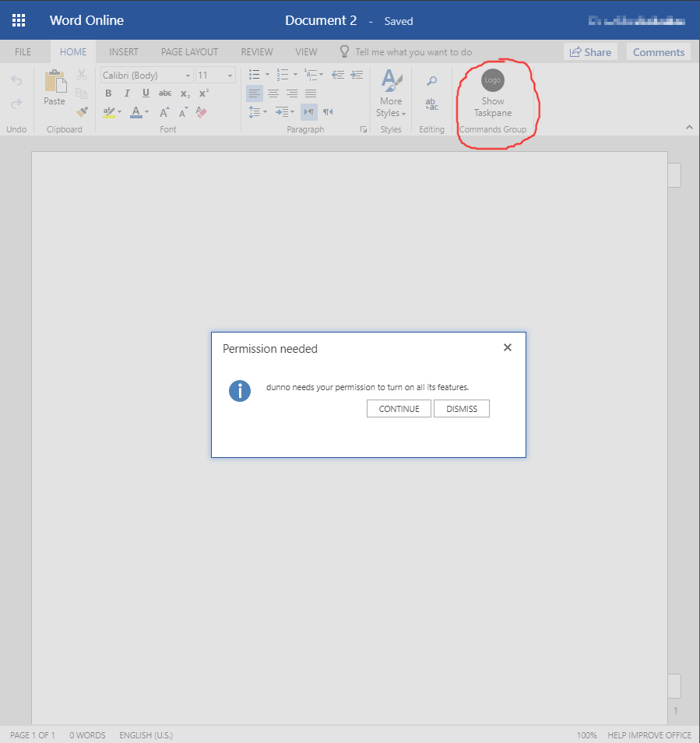The image size is (700, 743).
Task: Click the Document 2 title
Action: 321,20
